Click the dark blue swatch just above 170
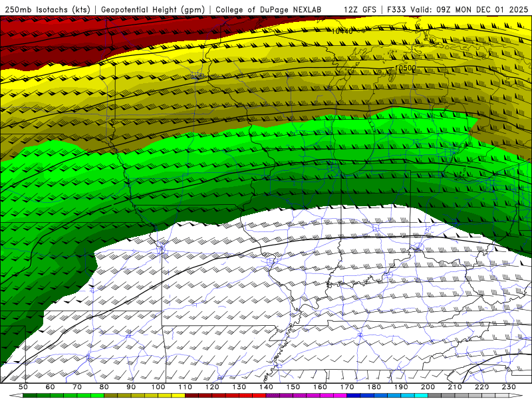Screen dimensions: 532x399 pos(354,396)
